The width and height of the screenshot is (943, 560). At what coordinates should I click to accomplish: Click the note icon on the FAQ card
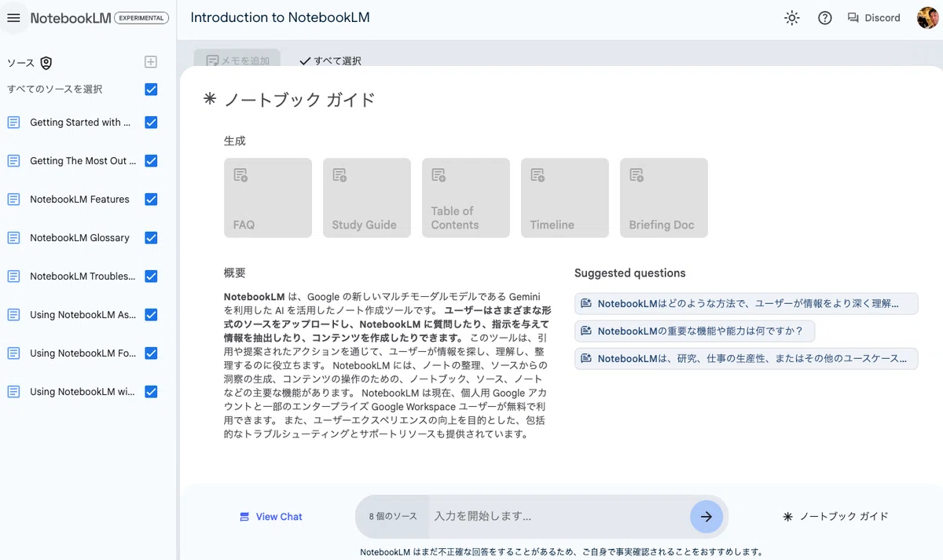[x=240, y=175]
